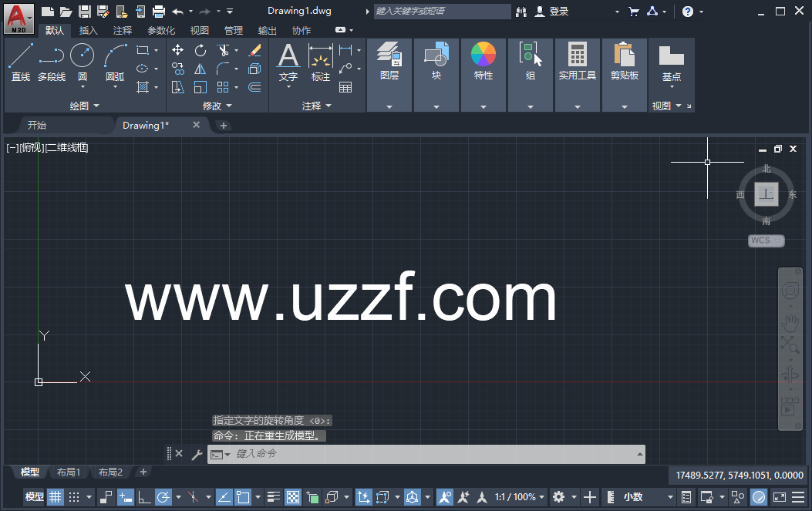Select the Trim scissors tool
Image resolution: width=812 pixels, height=511 pixels.
coord(223,49)
